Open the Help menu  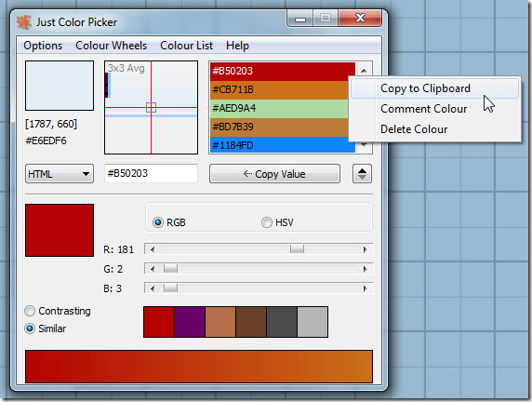click(237, 46)
